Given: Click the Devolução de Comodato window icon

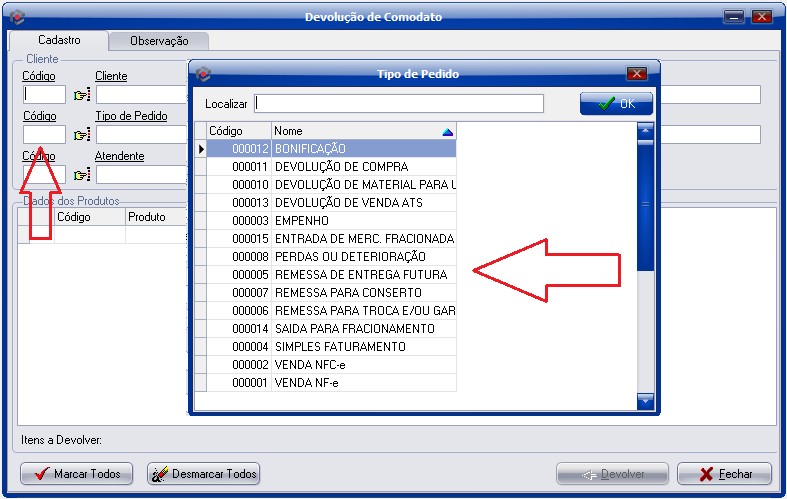Looking at the screenshot, I should click(14, 17).
